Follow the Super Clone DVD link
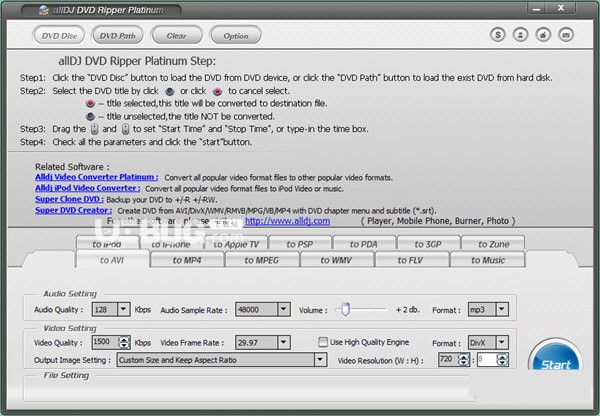600x416 pixels. [69, 199]
